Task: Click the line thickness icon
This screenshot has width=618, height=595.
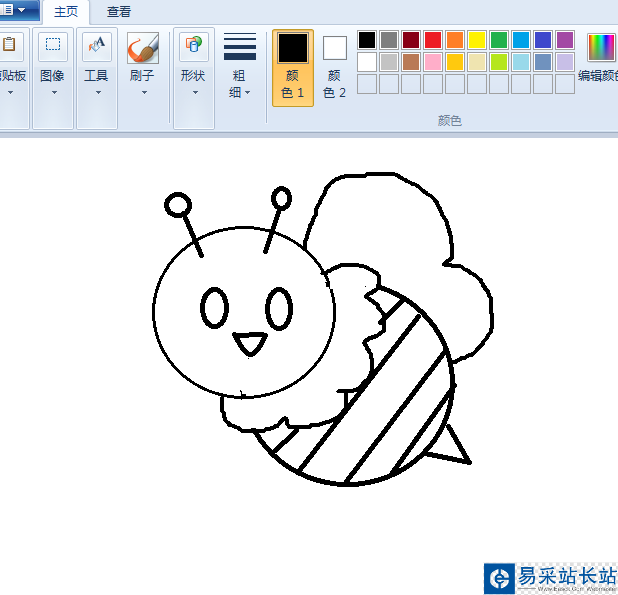Action: point(240,46)
